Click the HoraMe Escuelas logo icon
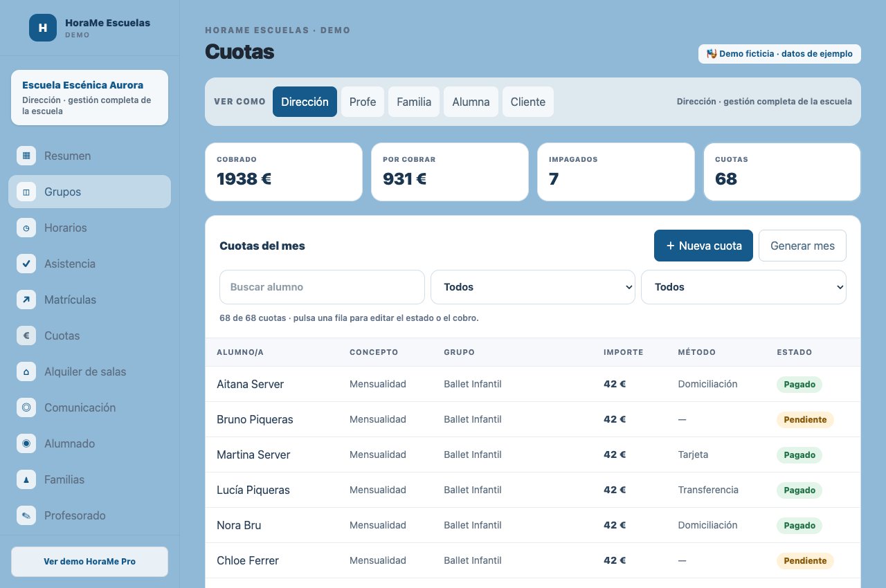 coord(43,28)
